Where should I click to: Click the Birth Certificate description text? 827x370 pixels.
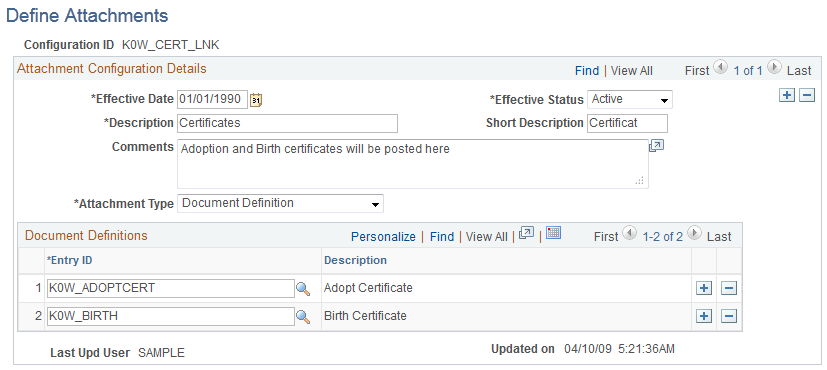point(366,316)
